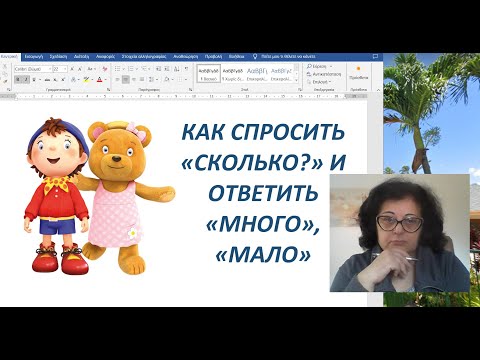Click the Decrease Font Size icon
The width and height of the screenshot is (480, 360).
pos(80,69)
